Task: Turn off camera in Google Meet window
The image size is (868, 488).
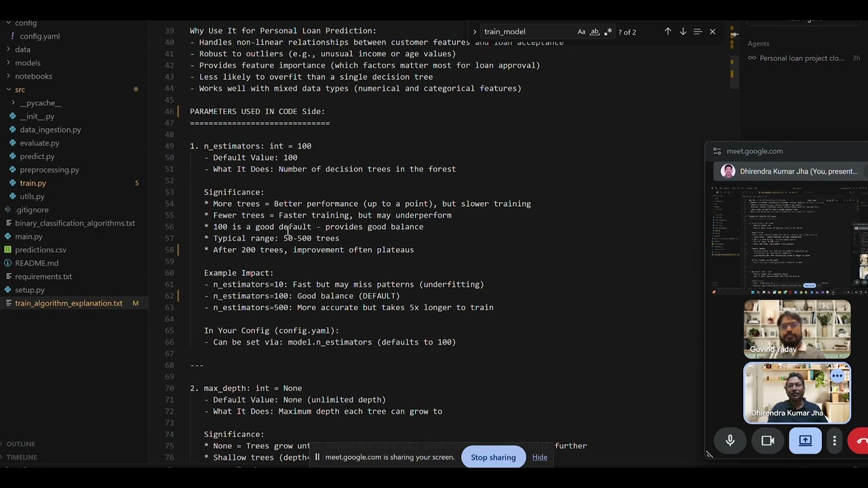Action: (x=768, y=441)
